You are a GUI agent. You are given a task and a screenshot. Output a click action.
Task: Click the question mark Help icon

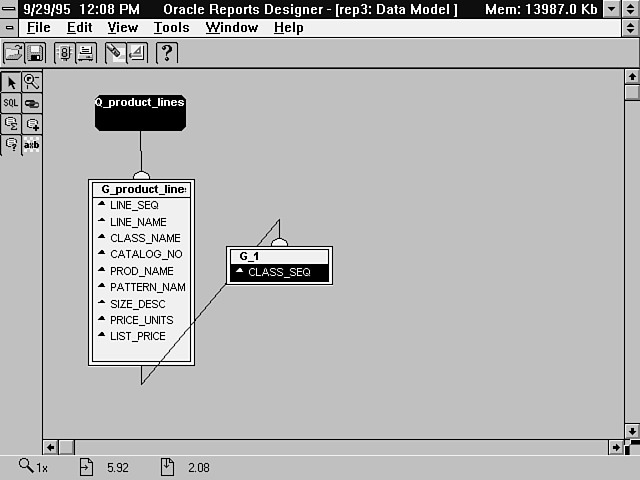[167, 53]
